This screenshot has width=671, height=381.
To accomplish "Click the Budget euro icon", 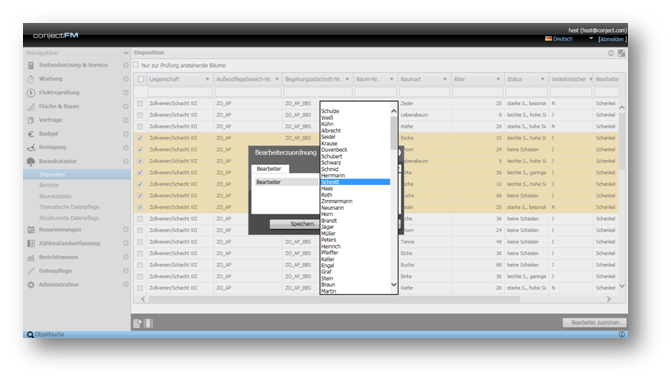I will click(x=31, y=134).
